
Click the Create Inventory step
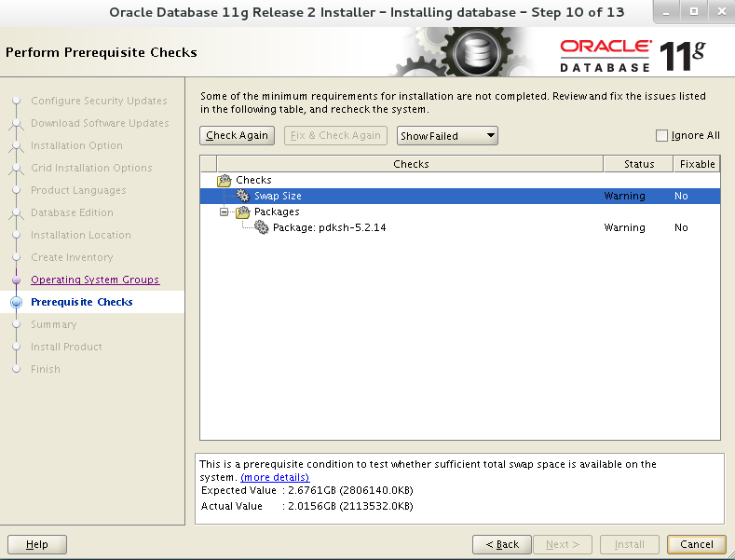72,257
